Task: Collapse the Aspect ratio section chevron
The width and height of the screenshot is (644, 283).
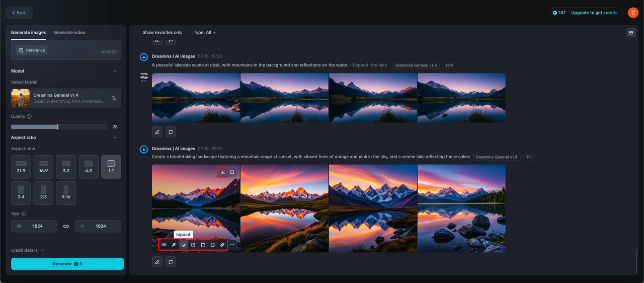Action: tap(115, 137)
